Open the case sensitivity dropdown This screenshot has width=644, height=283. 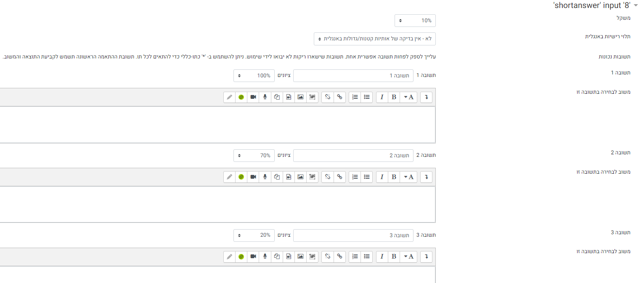[375, 39]
